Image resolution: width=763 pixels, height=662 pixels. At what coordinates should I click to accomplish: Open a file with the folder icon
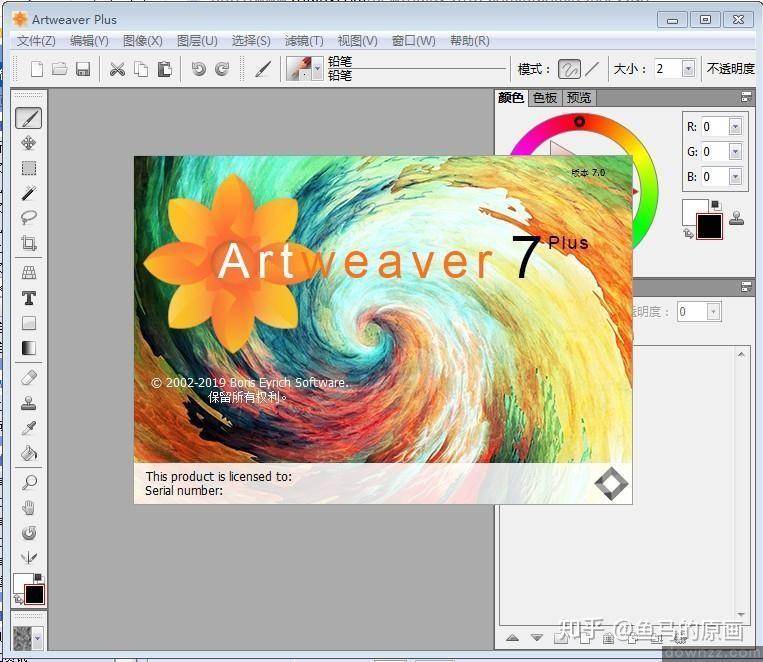(60, 69)
